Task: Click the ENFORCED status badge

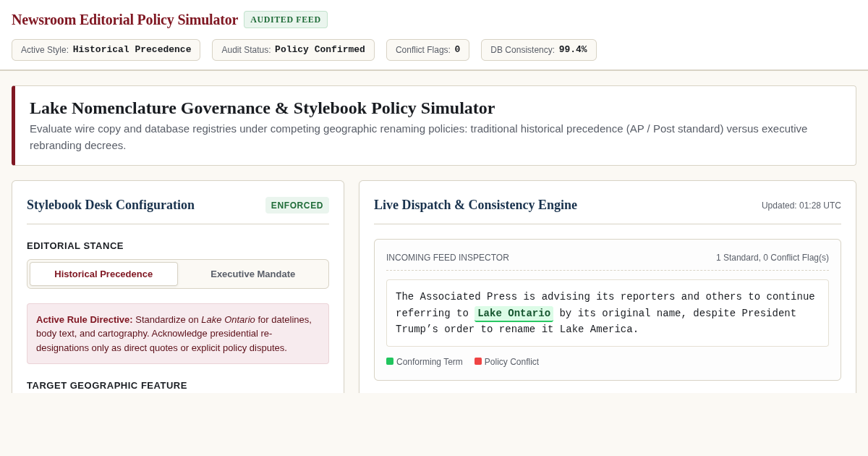Action: (297, 206)
